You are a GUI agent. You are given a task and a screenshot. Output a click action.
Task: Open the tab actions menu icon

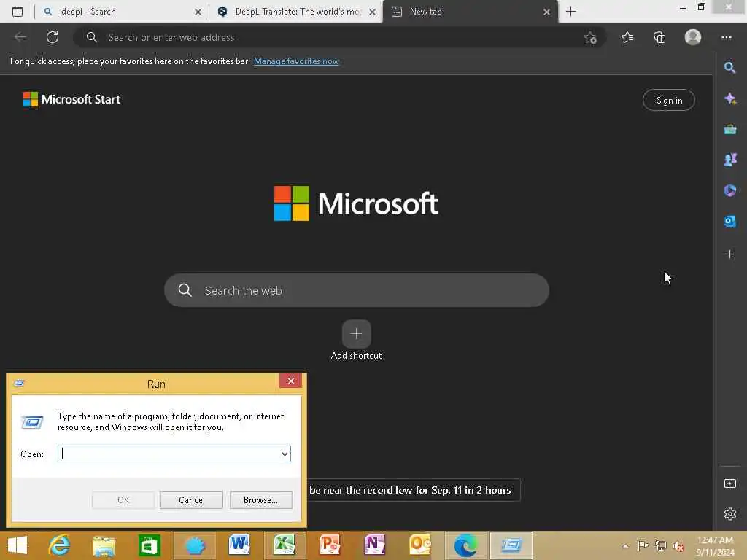click(18, 12)
